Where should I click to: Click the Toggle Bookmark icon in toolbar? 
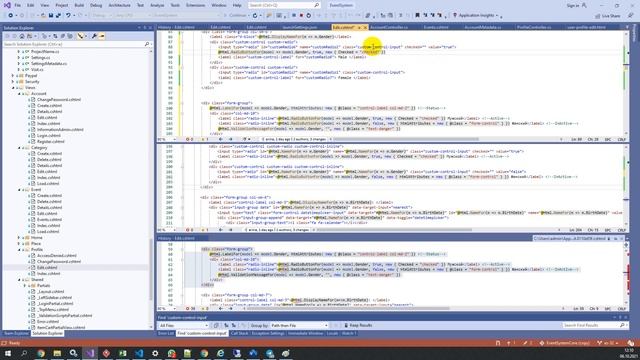(417, 16)
